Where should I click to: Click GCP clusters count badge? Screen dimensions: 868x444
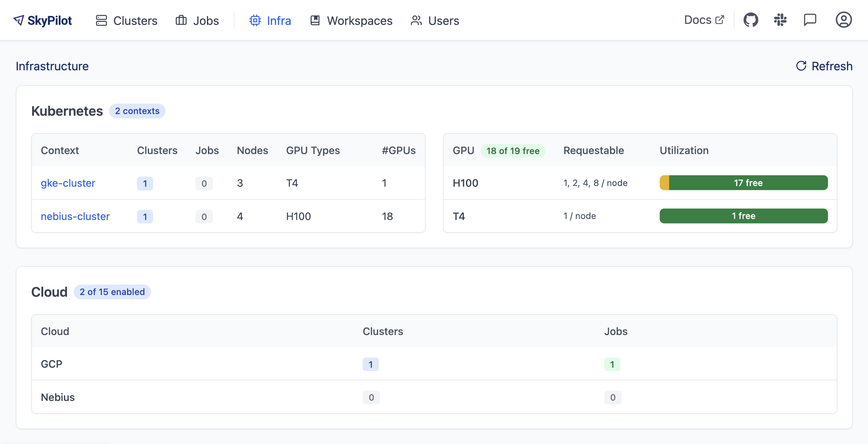coord(370,364)
